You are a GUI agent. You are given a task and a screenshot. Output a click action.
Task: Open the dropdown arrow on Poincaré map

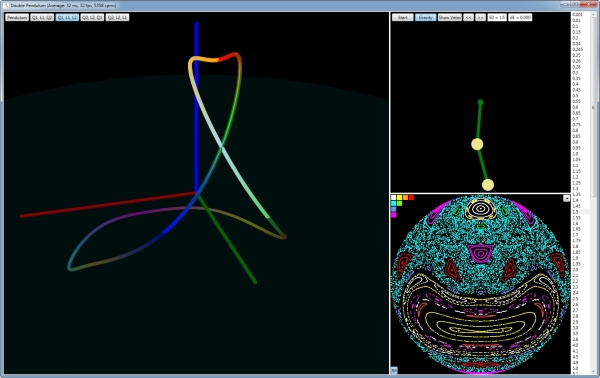point(567,198)
